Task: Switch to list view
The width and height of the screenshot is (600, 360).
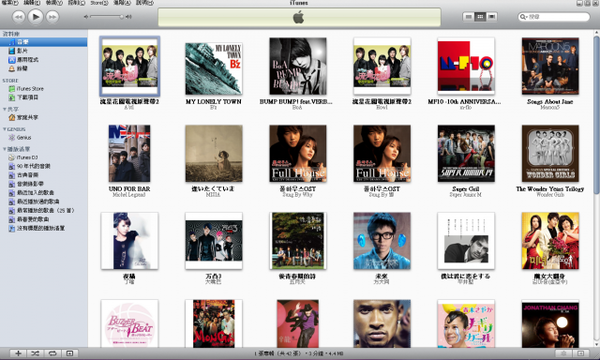Action: point(468,16)
